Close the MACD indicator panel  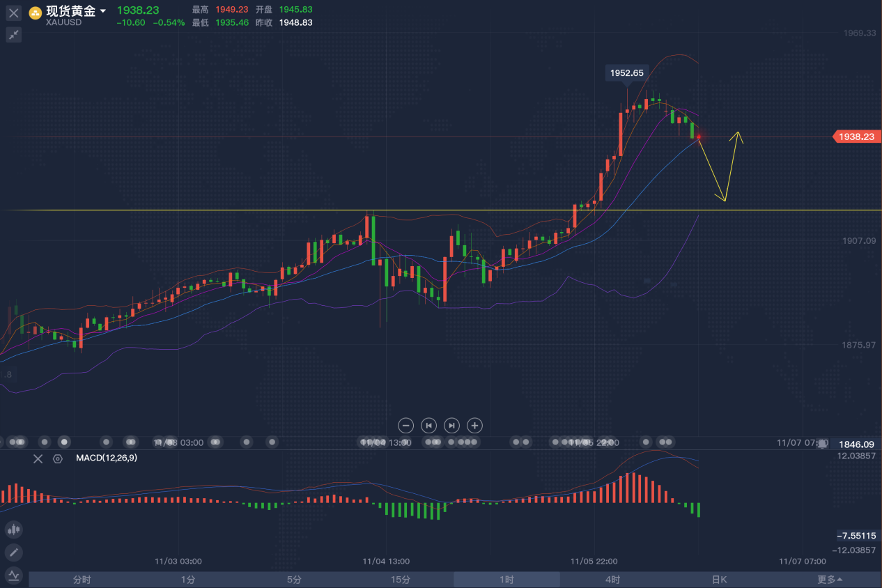tap(38, 458)
